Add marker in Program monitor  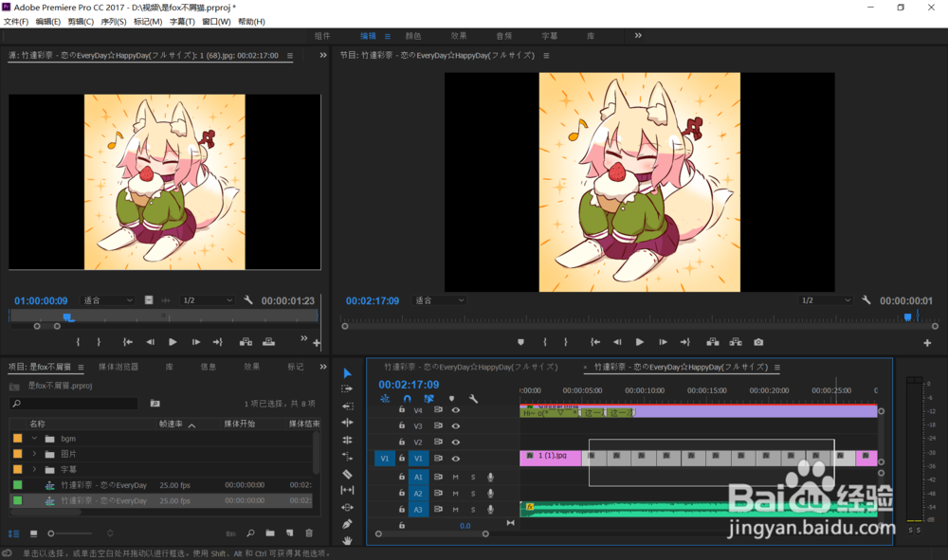[x=520, y=342]
